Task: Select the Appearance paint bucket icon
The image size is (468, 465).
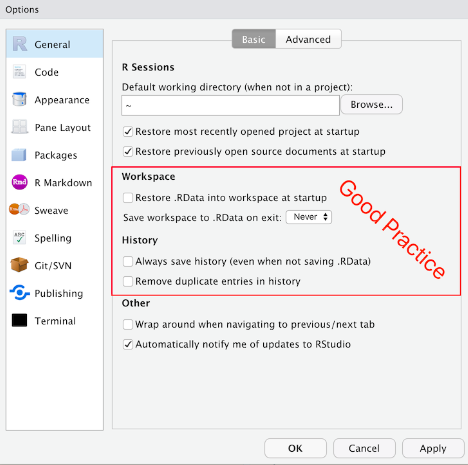Action: [x=19, y=99]
